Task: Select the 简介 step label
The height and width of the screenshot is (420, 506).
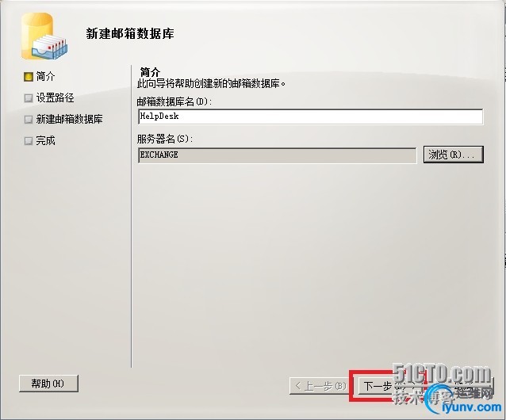Action: (45, 77)
